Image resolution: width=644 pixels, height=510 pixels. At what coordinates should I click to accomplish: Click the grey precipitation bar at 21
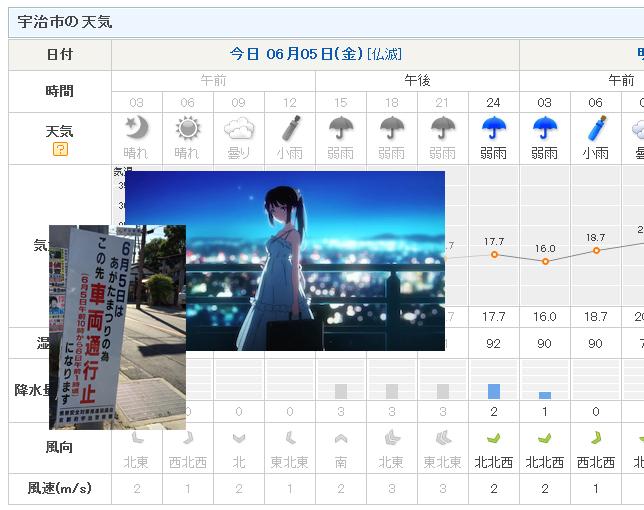[x=443, y=391]
